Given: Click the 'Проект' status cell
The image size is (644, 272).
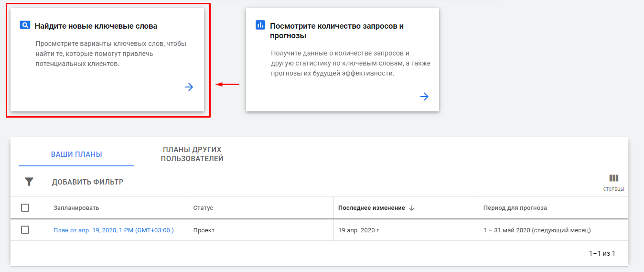Looking at the screenshot, I should (x=204, y=230).
